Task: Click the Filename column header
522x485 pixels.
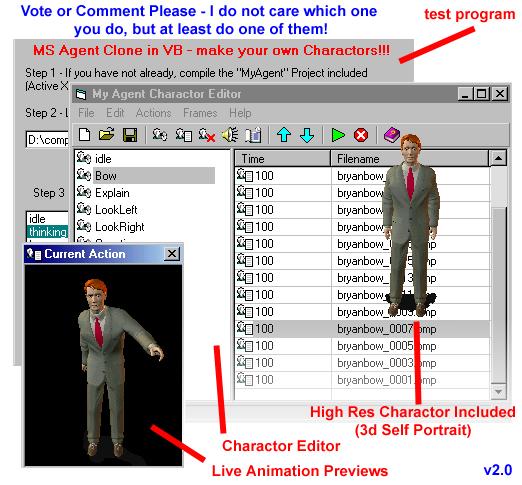Action: click(x=409, y=158)
